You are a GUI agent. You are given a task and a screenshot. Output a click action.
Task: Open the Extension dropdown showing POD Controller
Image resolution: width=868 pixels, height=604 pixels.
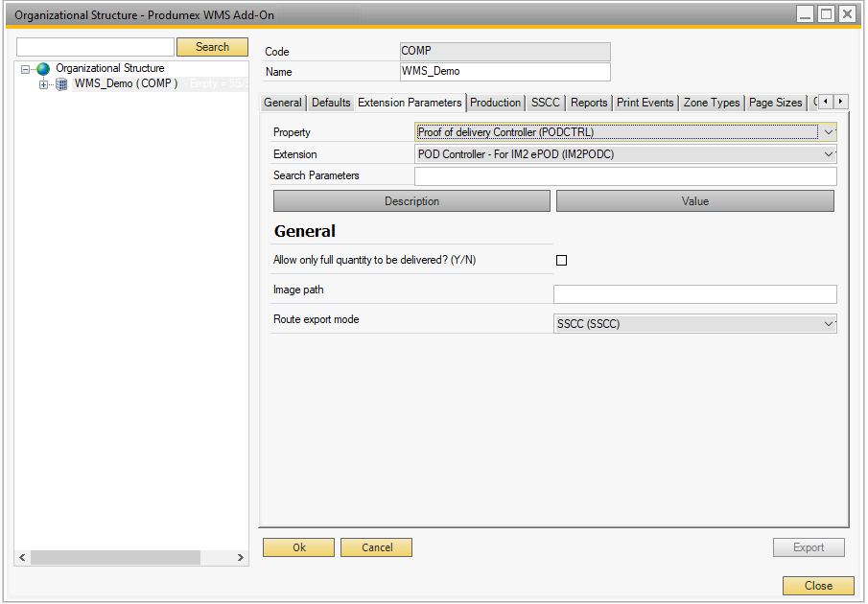pyautogui.click(x=829, y=153)
